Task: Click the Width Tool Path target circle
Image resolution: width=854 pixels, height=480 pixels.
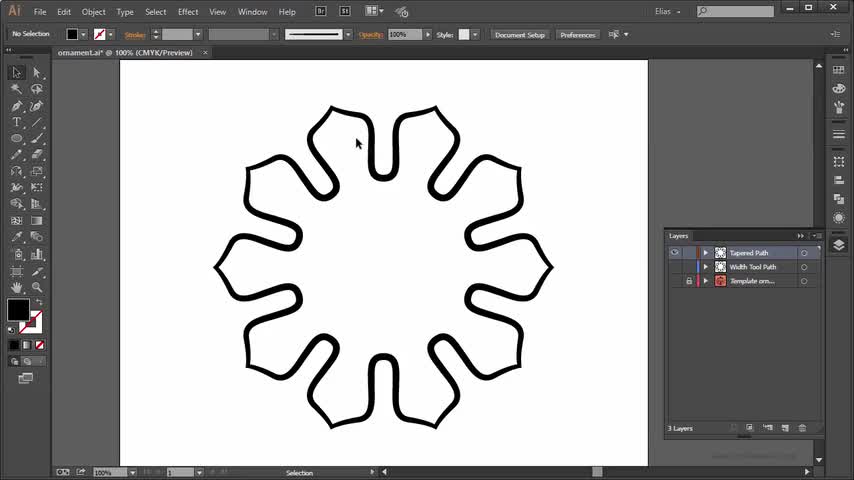Action: (804, 267)
